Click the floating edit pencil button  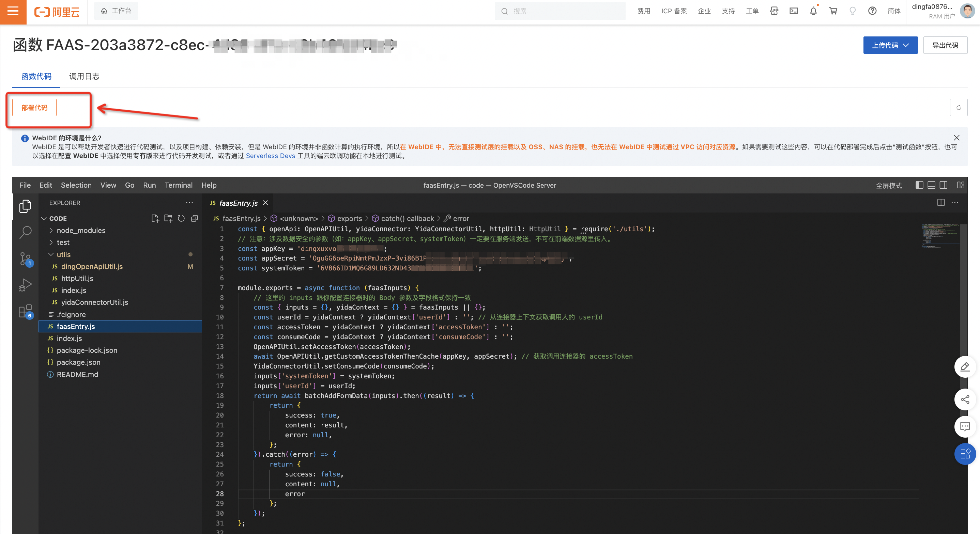965,367
